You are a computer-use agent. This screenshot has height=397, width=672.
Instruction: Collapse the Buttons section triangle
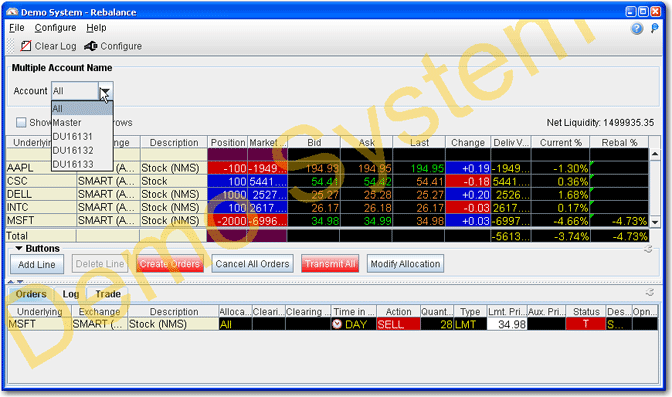coord(19,248)
